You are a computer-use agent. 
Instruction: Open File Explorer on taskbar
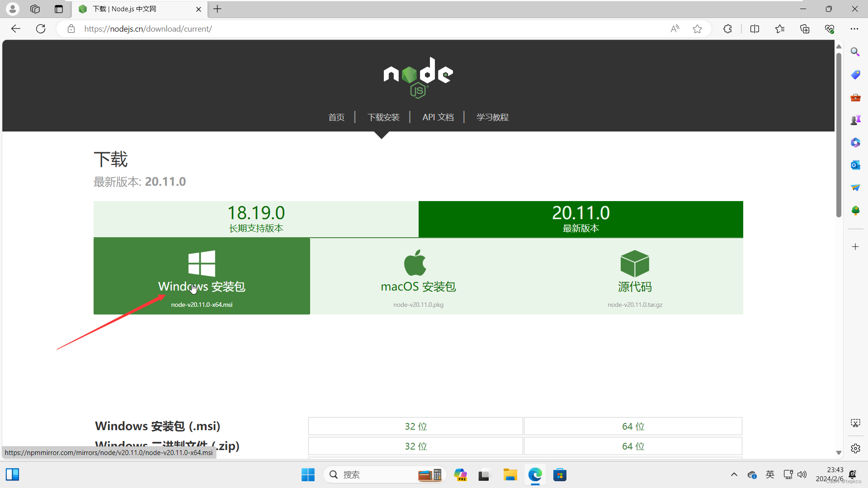(510, 474)
